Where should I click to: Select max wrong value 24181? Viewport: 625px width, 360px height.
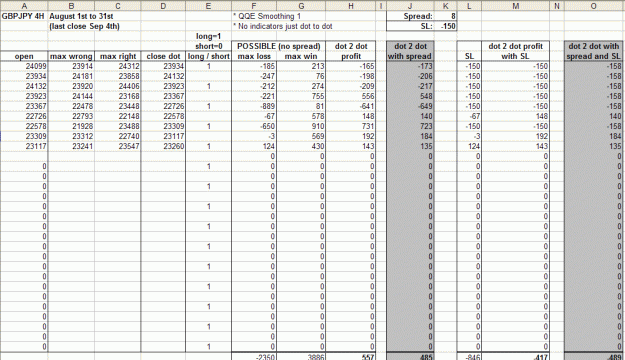(x=71, y=76)
